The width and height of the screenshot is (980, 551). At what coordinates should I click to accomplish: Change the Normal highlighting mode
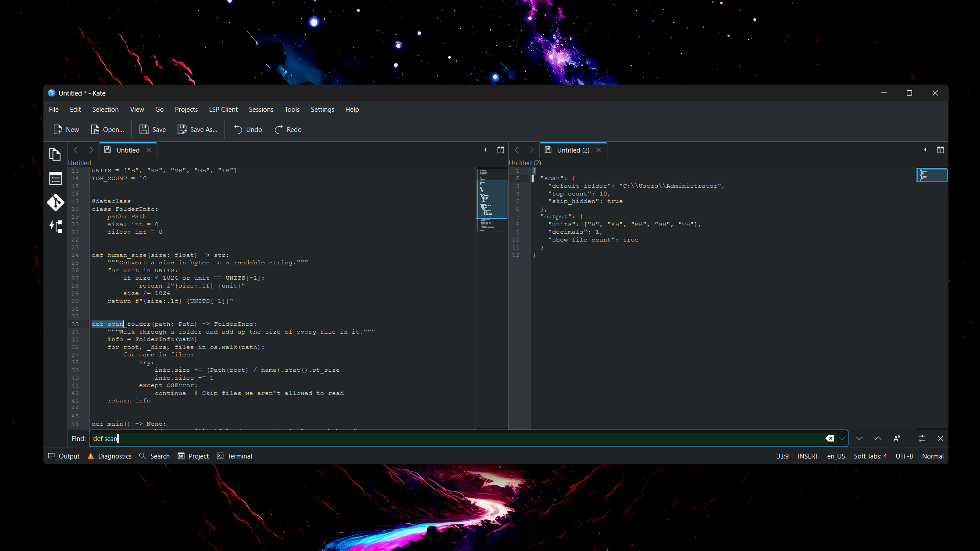point(933,456)
